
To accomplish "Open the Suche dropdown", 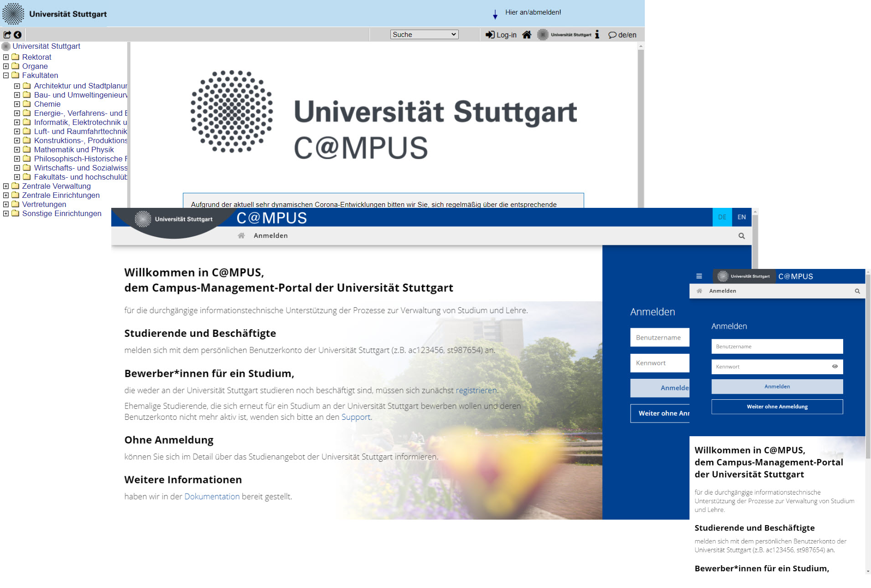I will pyautogui.click(x=424, y=35).
